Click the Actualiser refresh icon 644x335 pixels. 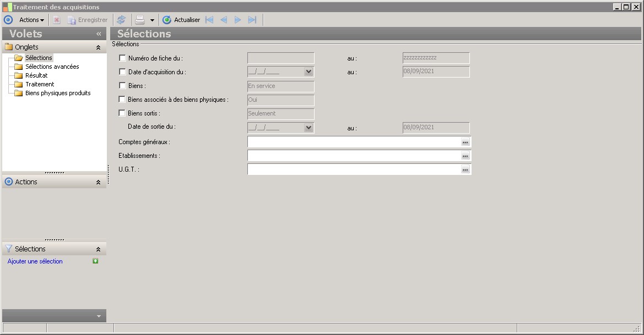click(x=167, y=20)
